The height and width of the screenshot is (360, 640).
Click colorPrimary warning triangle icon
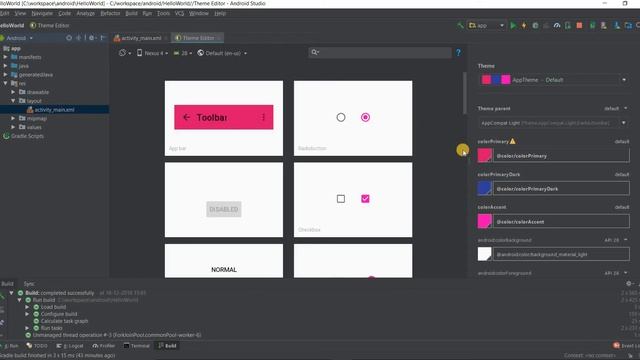(x=513, y=141)
